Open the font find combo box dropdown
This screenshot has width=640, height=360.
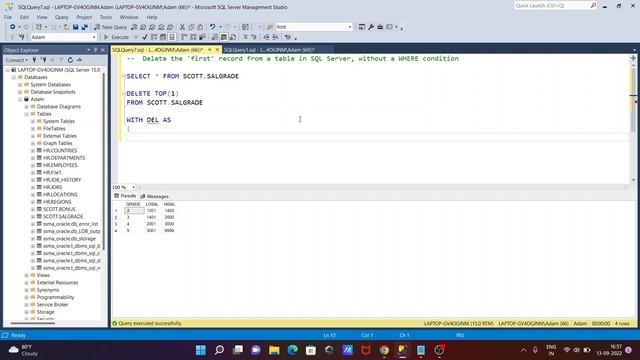(x=350, y=27)
